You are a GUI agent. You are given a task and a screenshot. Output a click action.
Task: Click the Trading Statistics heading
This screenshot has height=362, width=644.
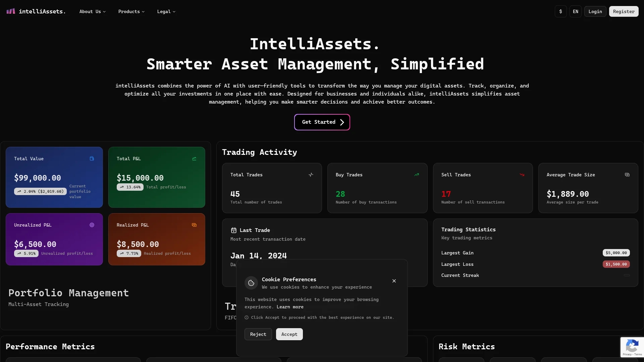tap(468, 230)
